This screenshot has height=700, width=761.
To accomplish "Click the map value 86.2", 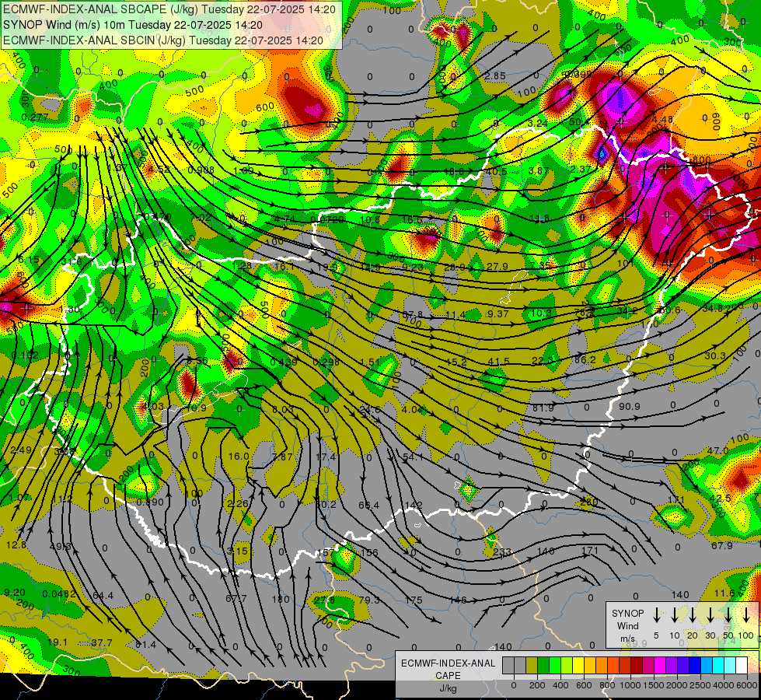I will 585,360.
